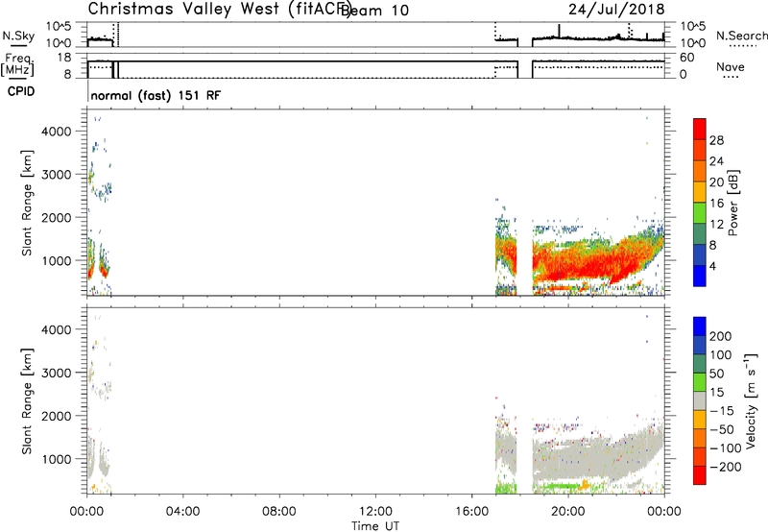The height and width of the screenshot is (532, 768).
Task: Click the gray velocity scatter band near 21:00
Action: (x=592, y=458)
